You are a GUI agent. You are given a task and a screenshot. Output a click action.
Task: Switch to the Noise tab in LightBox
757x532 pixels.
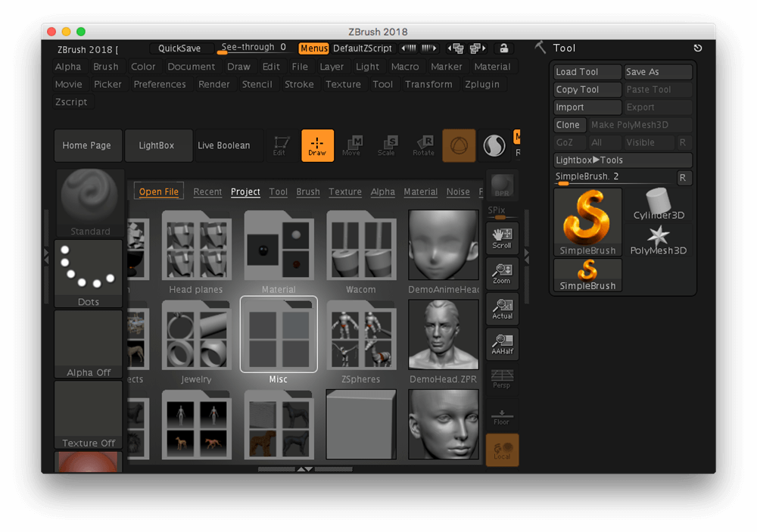point(458,191)
